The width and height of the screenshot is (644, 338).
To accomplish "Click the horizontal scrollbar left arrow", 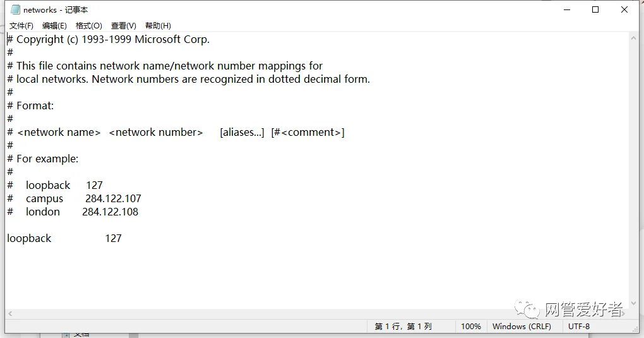I will click(x=11, y=313).
